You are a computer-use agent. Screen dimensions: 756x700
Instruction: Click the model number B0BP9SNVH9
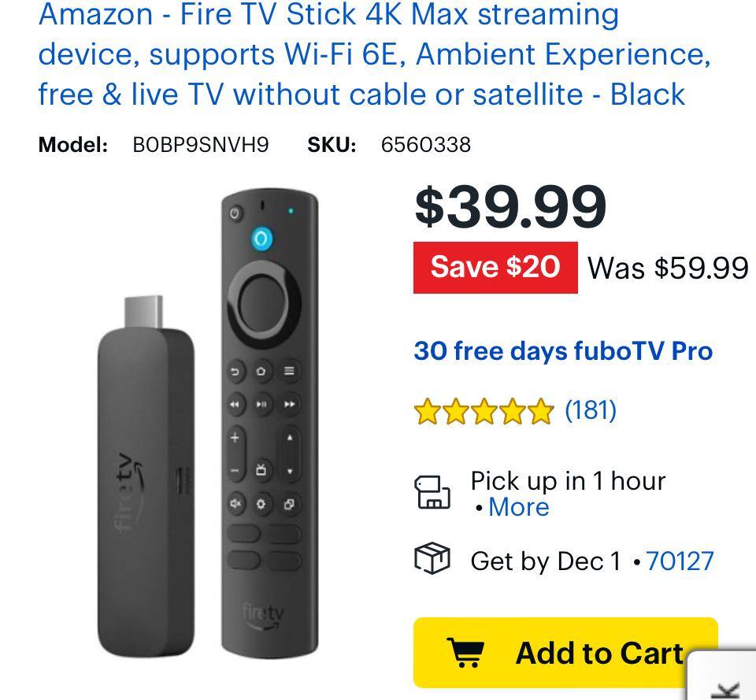(x=201, y=145)
